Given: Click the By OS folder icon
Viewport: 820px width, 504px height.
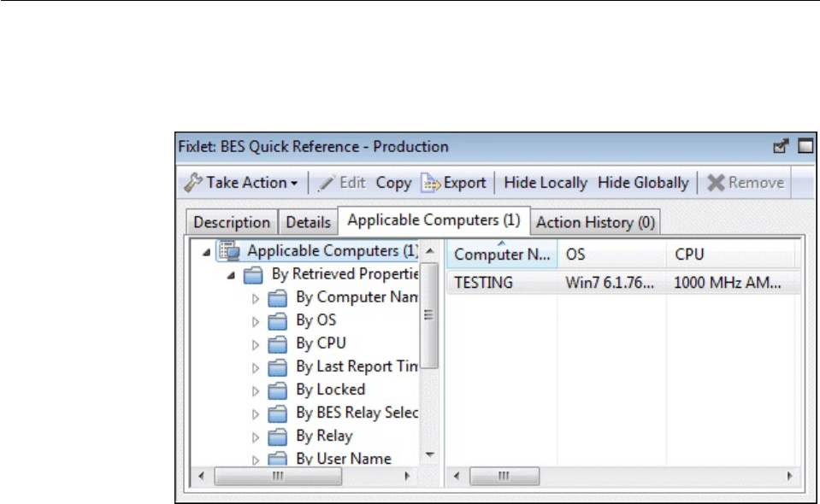Looking at the screenshot, I should 278,320.
